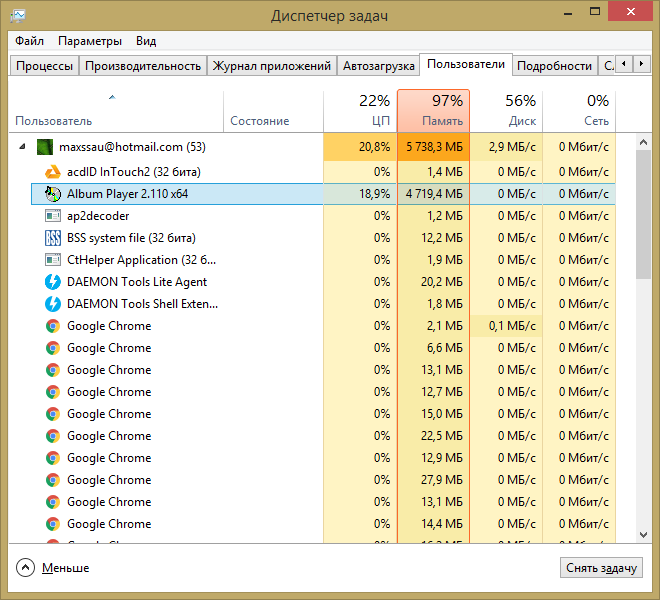This screenshot has height=600, width=660.
Task: Sort by the Пользователь column header
Action: point(116,111)
